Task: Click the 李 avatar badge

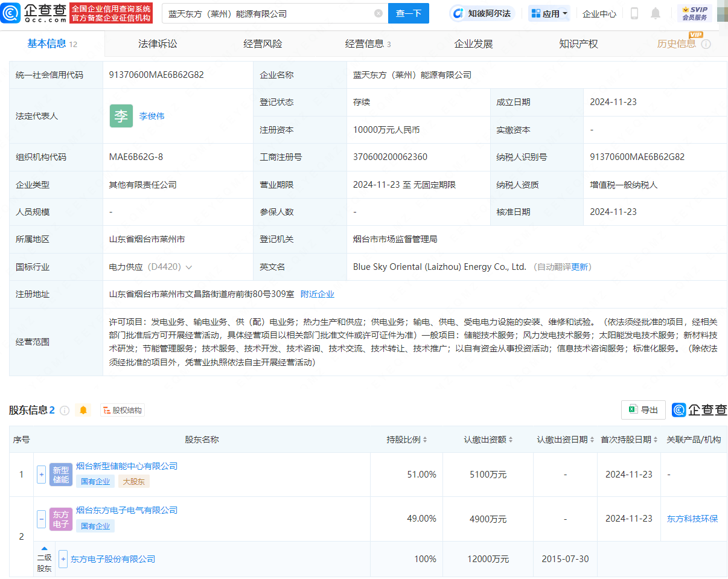Action: pyautogui.click(x=121, y=116)
